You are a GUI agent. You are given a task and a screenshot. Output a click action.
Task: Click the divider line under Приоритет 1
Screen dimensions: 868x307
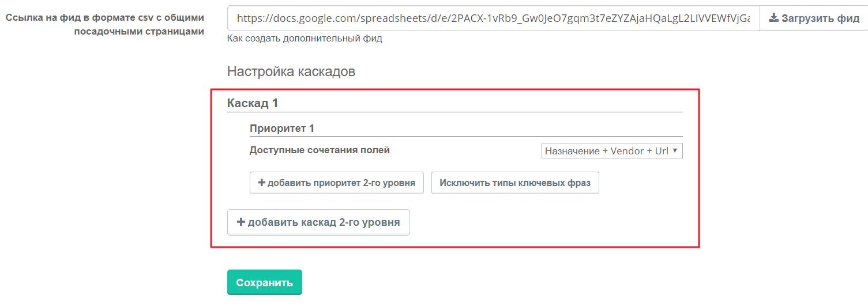click(466, 137)
